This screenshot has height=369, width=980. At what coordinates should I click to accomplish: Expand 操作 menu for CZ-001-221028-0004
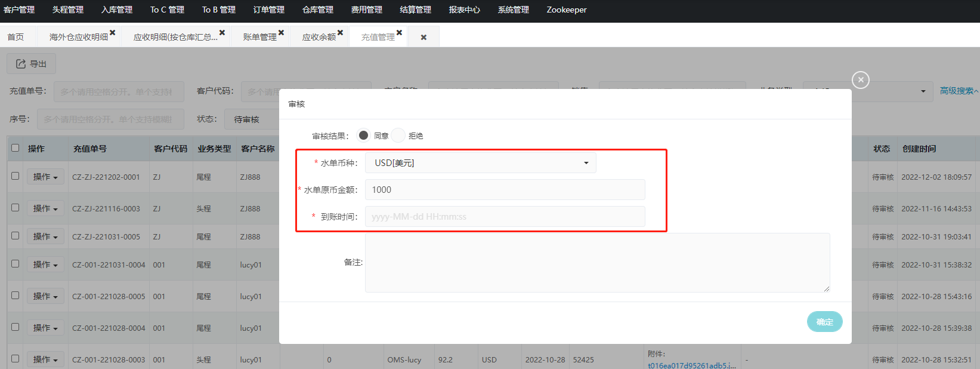point(45,328)
